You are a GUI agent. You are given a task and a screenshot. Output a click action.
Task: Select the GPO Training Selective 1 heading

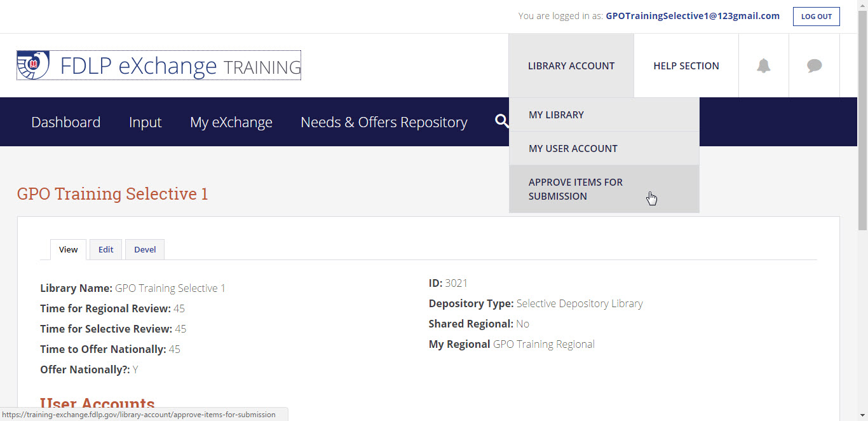tap(112, 194)
